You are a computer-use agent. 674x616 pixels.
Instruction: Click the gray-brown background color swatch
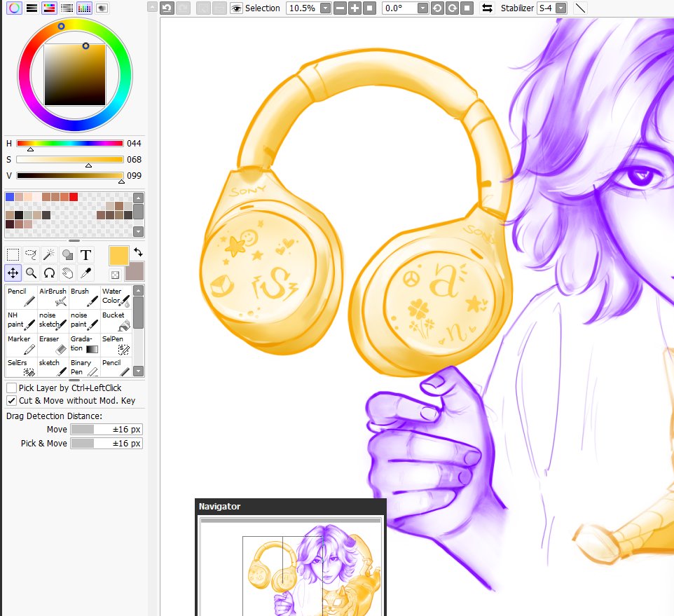[135, 272]
